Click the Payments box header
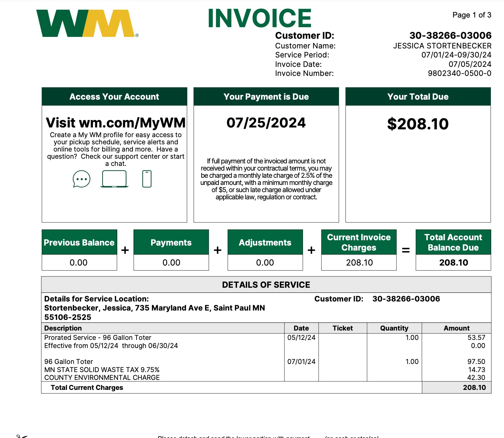 pyautogui.click(x=171, y=243)
